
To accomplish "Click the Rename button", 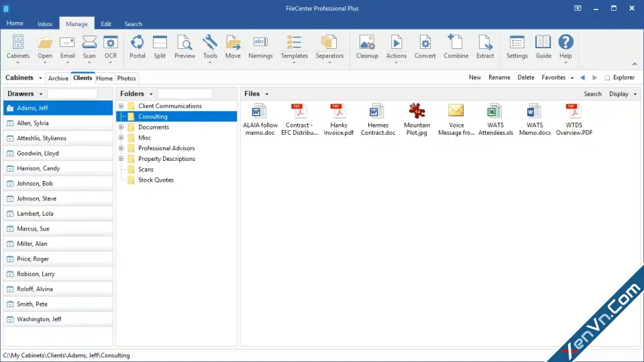I will [x=499, y=78].
